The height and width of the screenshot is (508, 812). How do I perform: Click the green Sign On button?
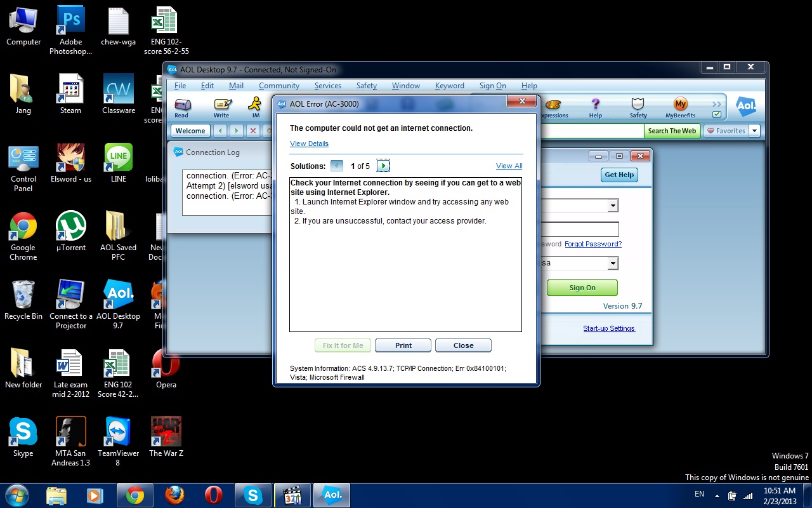pos(582,288)
